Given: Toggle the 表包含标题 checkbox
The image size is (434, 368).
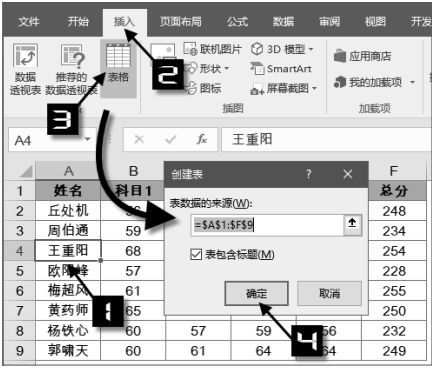Looking at the screenshot, I should pyautogui.click(x=196, y=255).
